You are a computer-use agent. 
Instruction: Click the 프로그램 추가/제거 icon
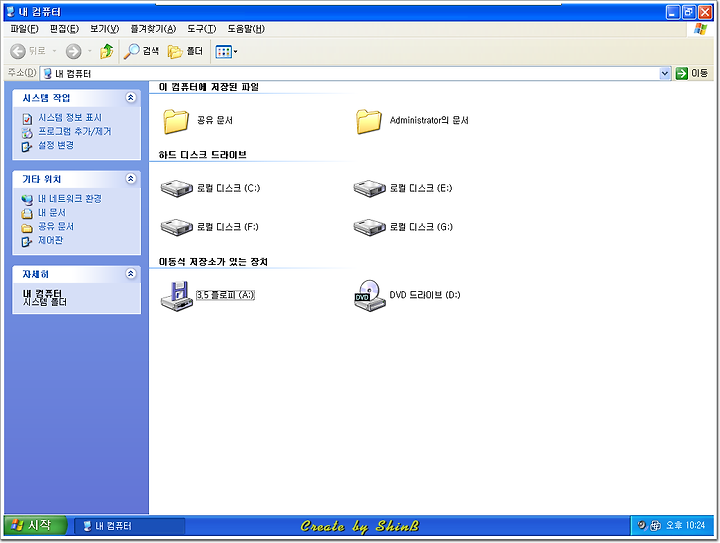point(27,133)
